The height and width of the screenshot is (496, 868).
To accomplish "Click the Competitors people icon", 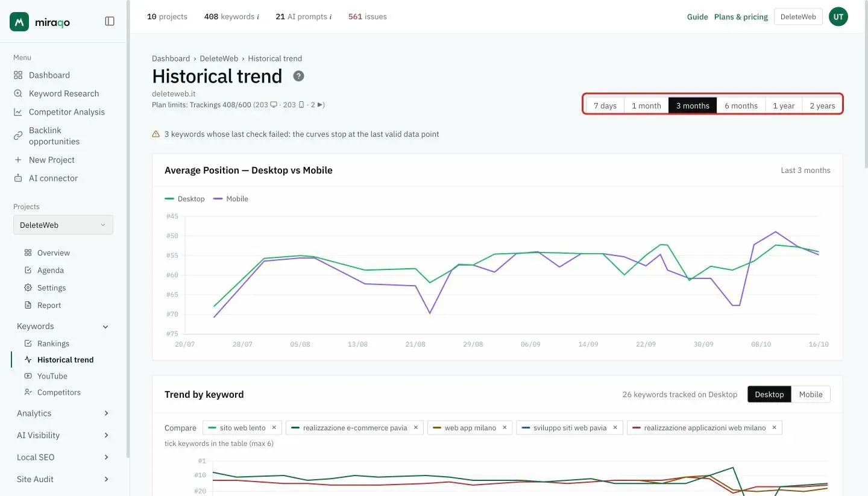I will 28,392.
